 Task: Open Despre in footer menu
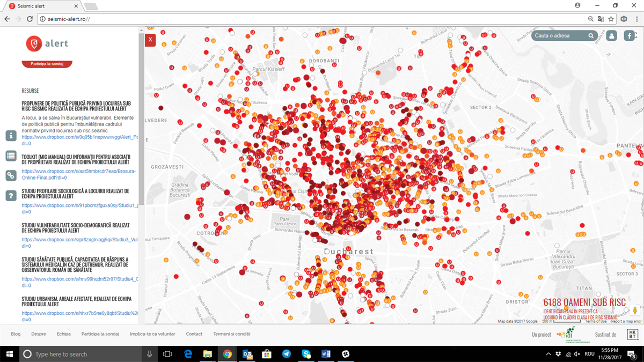(39, 334)
